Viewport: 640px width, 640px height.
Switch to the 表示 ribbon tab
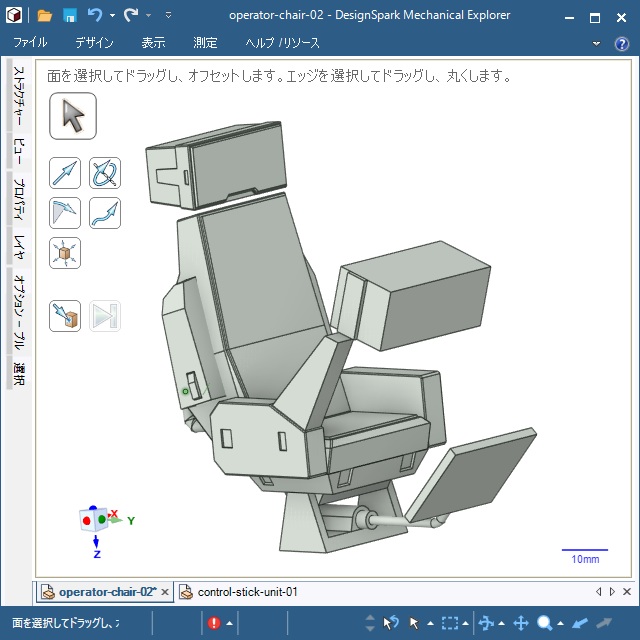pyautogui.click(x=153, y=42)
